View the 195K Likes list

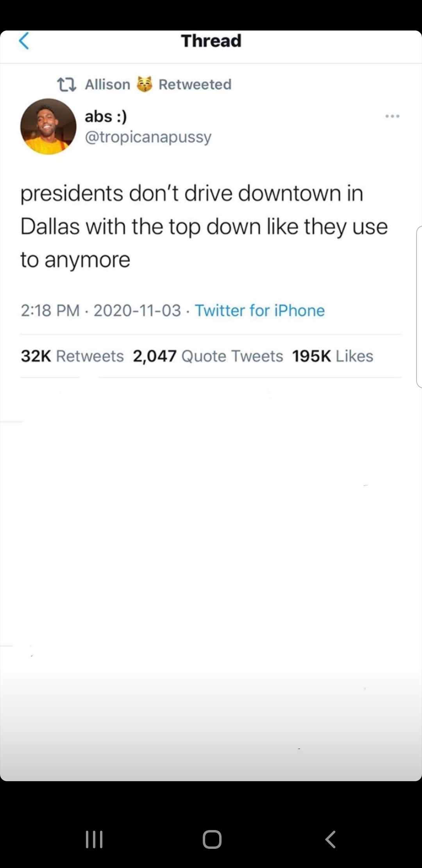(x=333, y=356)
